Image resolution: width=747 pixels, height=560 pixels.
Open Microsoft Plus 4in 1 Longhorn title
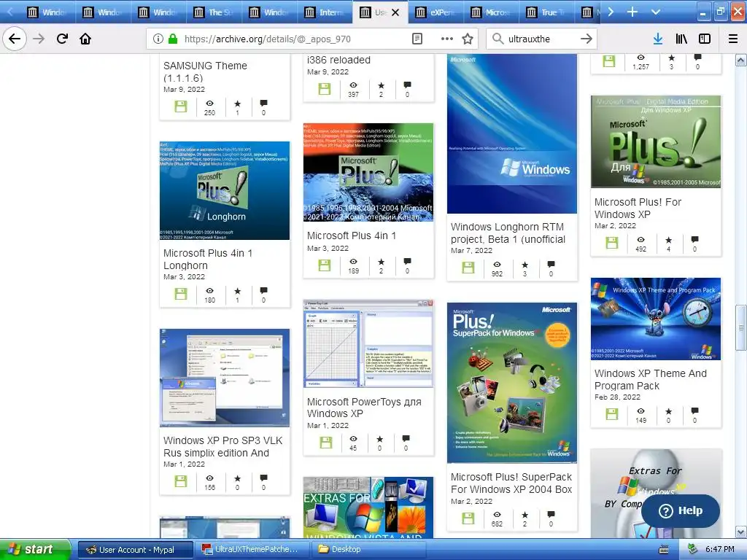point(208,259)
